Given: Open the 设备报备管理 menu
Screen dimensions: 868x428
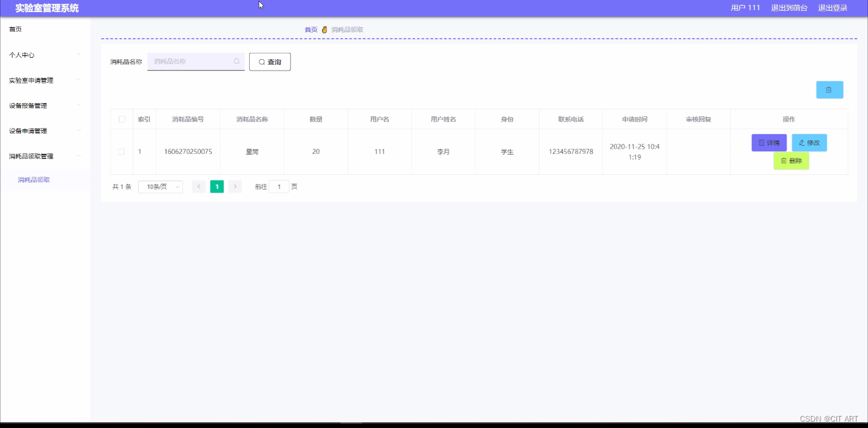Looking at the screenshot, I should (45, 106).
